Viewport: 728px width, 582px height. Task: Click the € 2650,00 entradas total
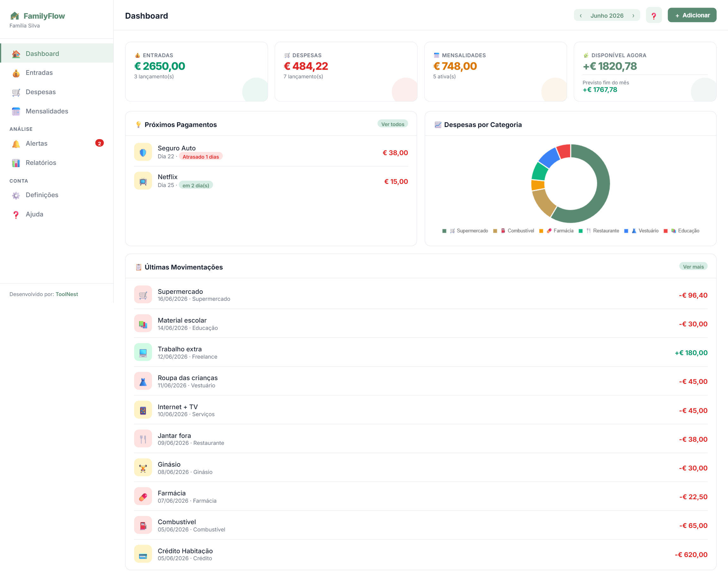pos(160,66)
